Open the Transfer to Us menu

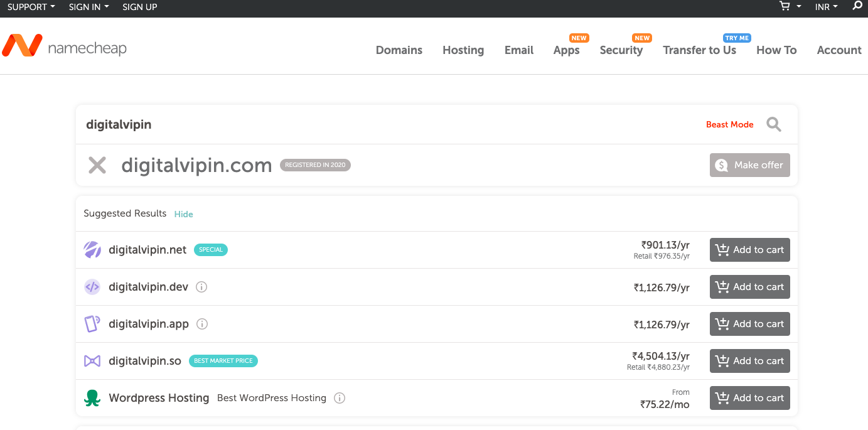[700, 50]
